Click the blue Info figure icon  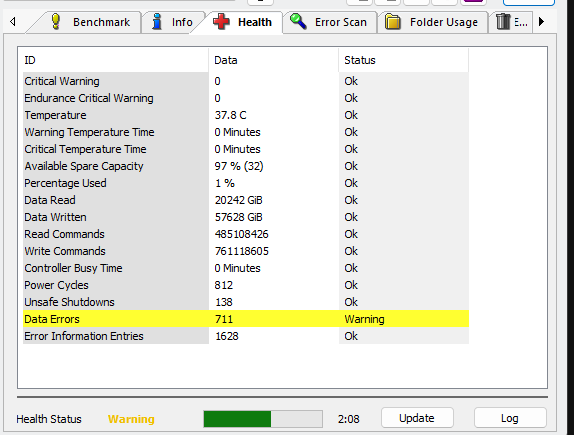[x=157, y=22]
